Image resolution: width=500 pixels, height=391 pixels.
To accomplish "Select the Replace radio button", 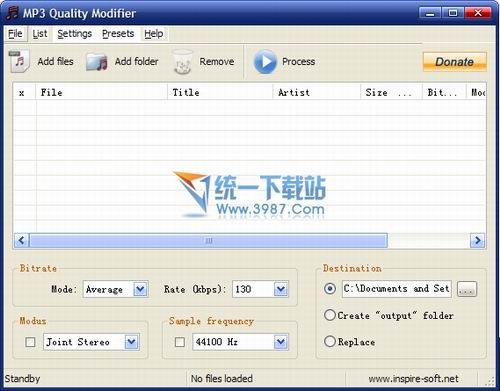I will tap(330, 341).
